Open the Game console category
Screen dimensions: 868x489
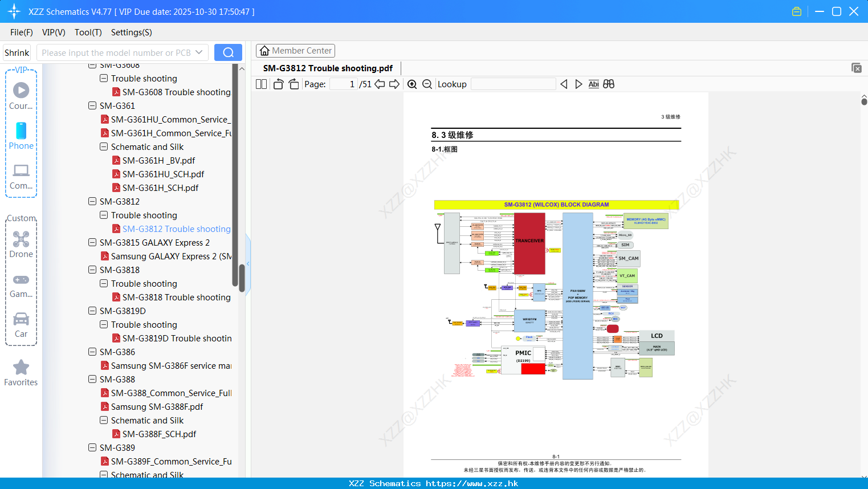click(21, 286)
